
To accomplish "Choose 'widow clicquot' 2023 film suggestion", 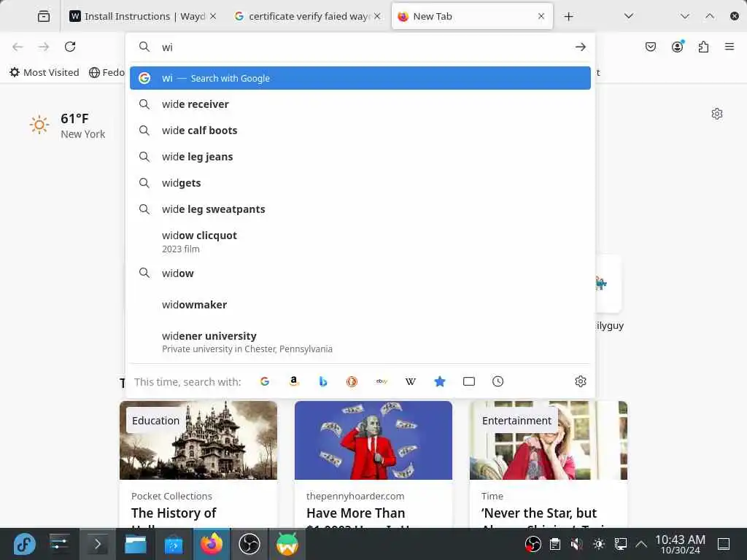I will (360, 241).
